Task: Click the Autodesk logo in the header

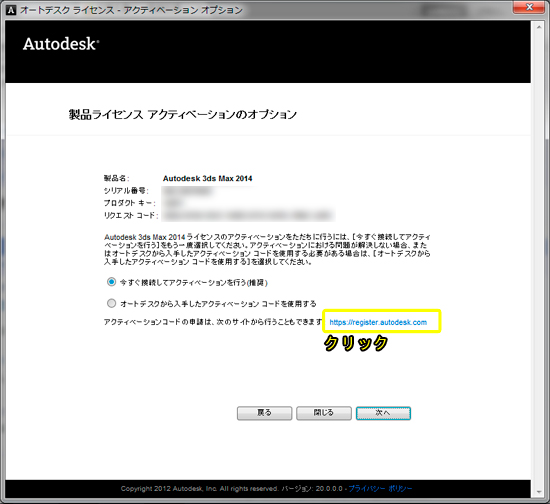Action: [61, 44]
